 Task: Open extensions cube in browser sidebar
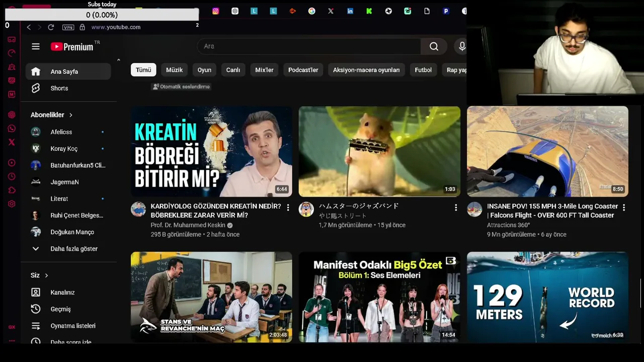(12, 190)
